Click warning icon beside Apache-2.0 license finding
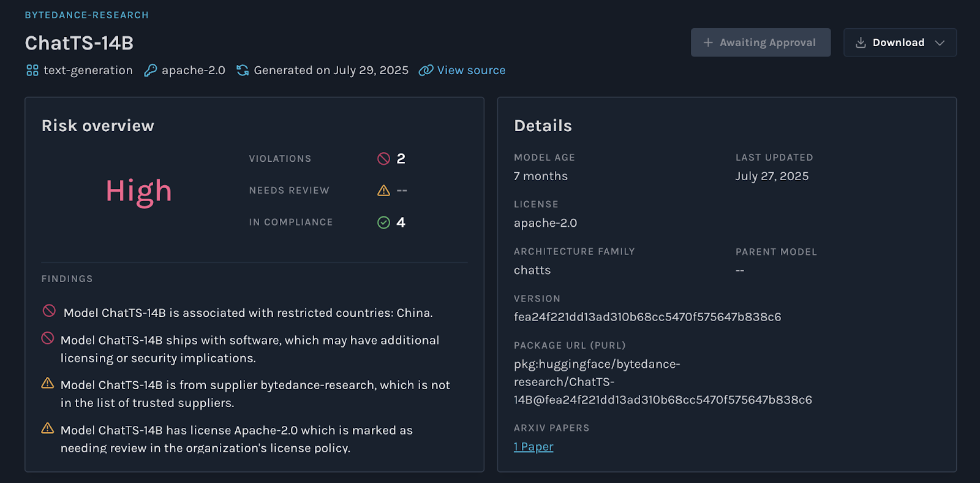 (48, 428)
